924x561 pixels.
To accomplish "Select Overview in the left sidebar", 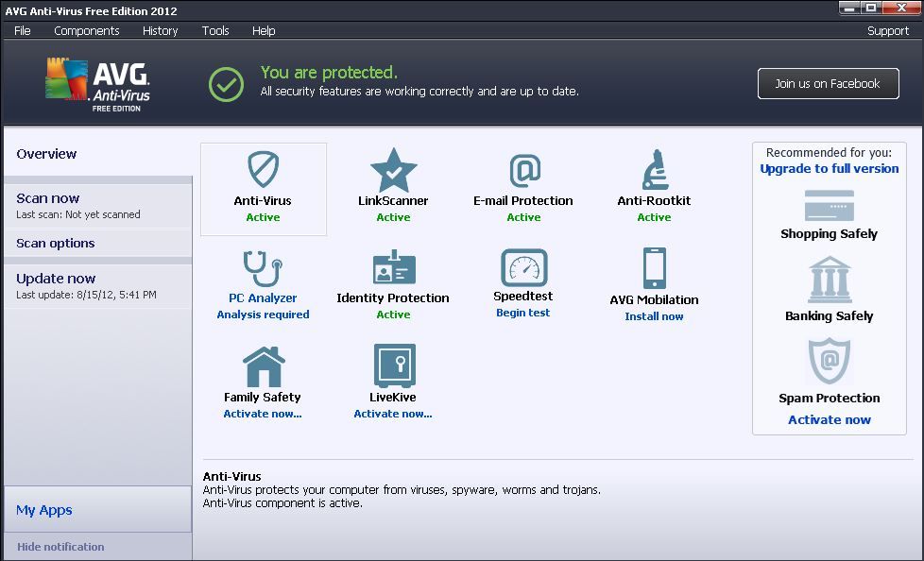I will [46, 154].
